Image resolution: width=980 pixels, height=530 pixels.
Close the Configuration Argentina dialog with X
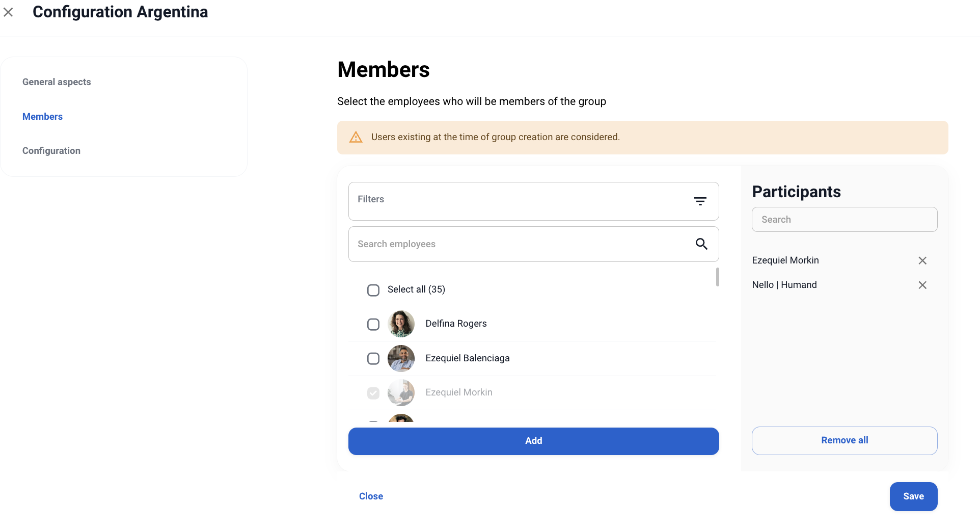point(8,12)
